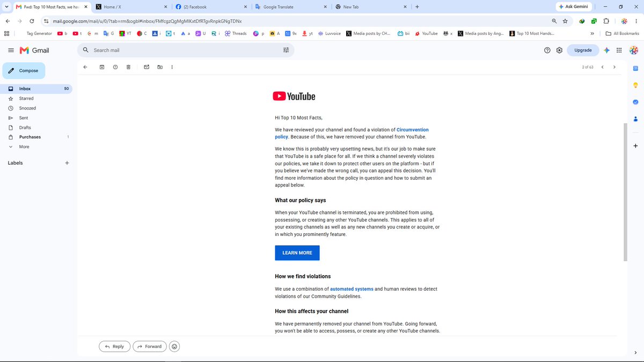The height and width of the screenshot is (362, 644).
Task: Open the Gemini sparkle icon in Gmail header
Action: tap(606, 50)
